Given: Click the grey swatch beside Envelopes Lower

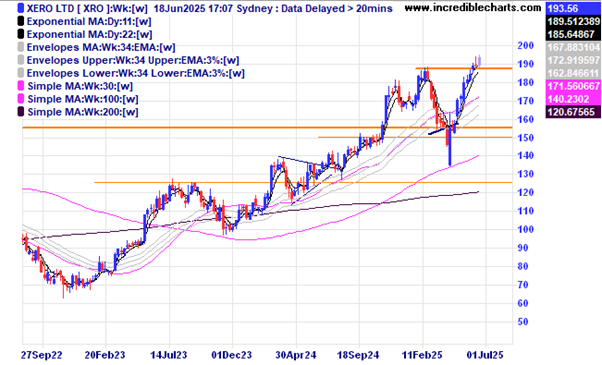Looking at the screenshot, I should pos(21,73).
